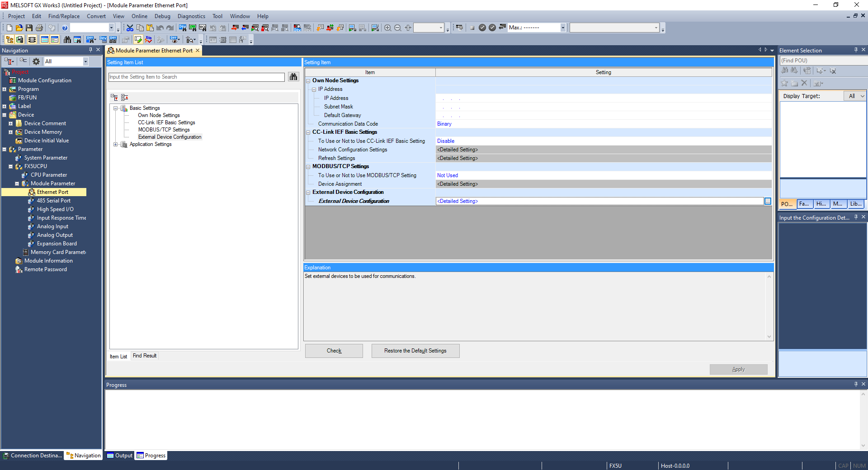Viewport: 868px width, 470px height.
Task: Expand the Application Settings tree node
Action: 116,145
